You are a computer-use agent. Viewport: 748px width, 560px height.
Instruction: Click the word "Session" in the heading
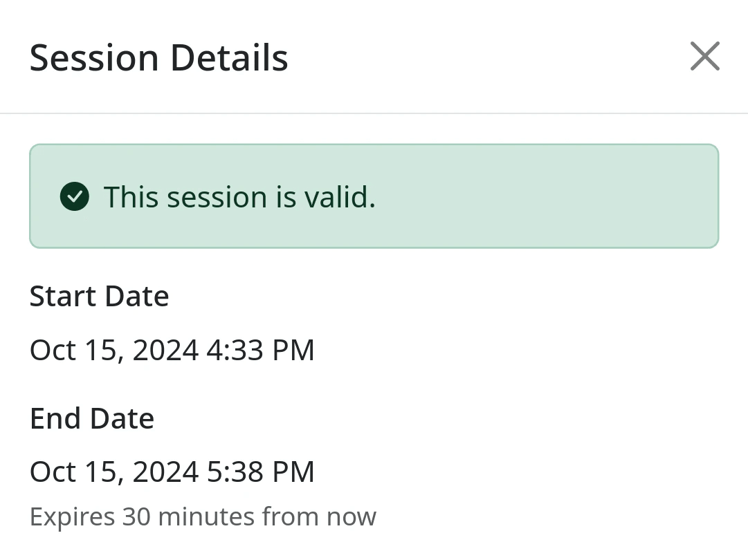(94, 57)
